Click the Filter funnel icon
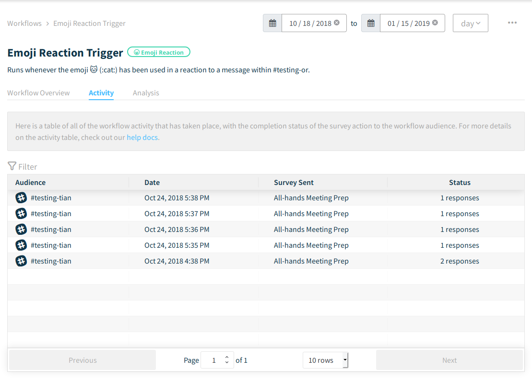Image resolution: width=532 pixels, height=392 pixels. [12, 166]
